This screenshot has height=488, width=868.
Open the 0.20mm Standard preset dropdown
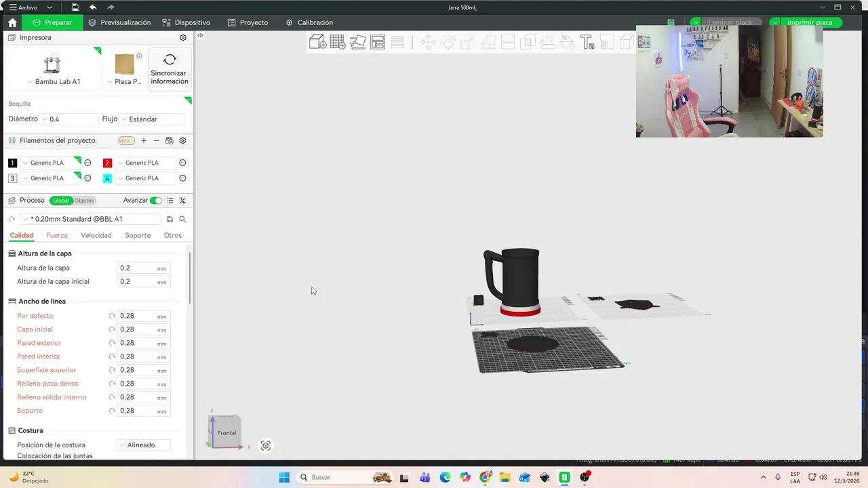pos(90,220)
